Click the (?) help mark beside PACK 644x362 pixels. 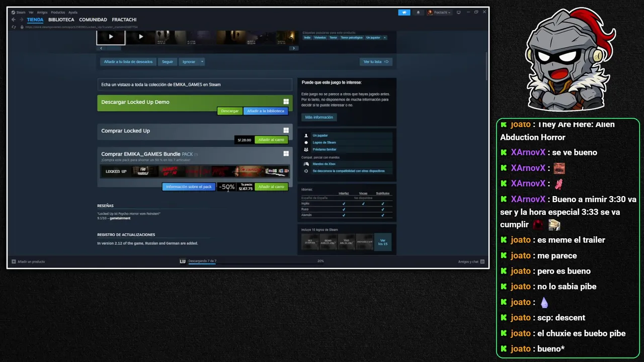pyautogui.click(x=196, y=154)
